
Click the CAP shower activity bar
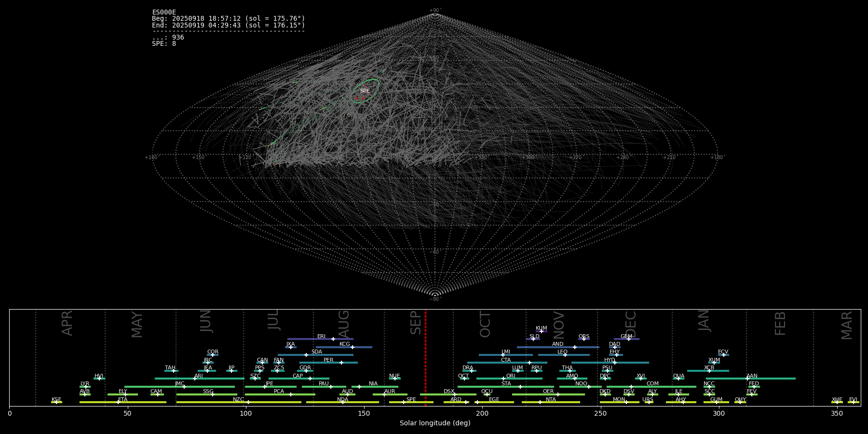299,379
